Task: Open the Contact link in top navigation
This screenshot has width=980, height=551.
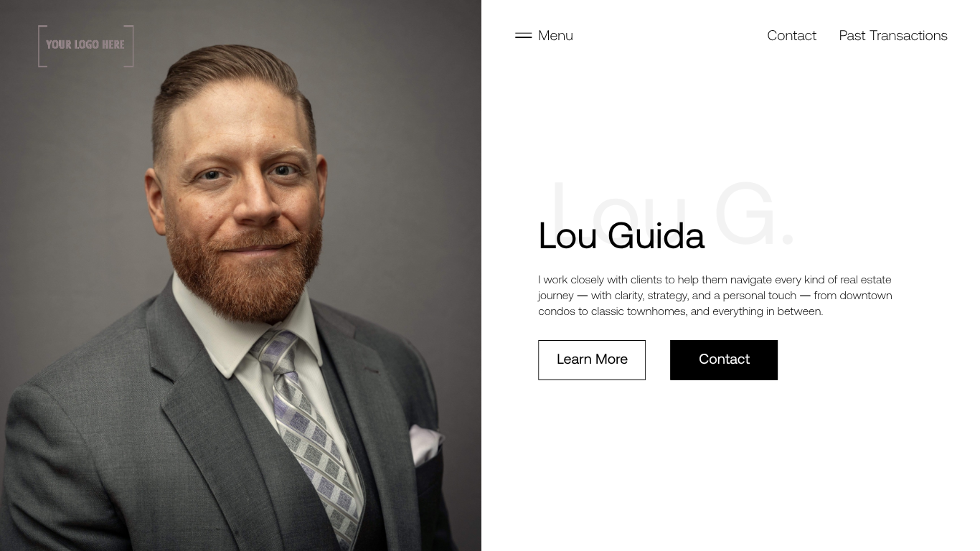Action: (x=791, y=35)
